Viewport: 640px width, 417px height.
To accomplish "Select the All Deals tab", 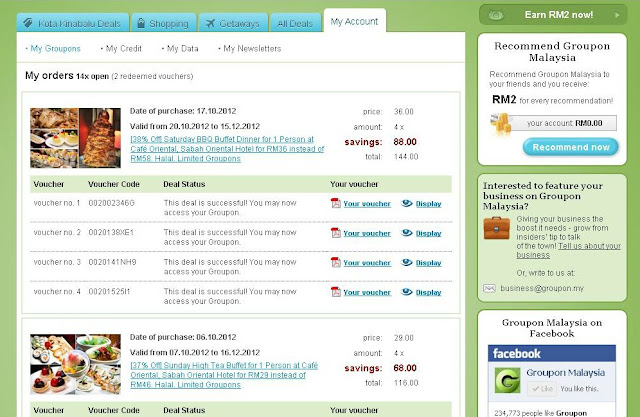I will coord(295,23).
